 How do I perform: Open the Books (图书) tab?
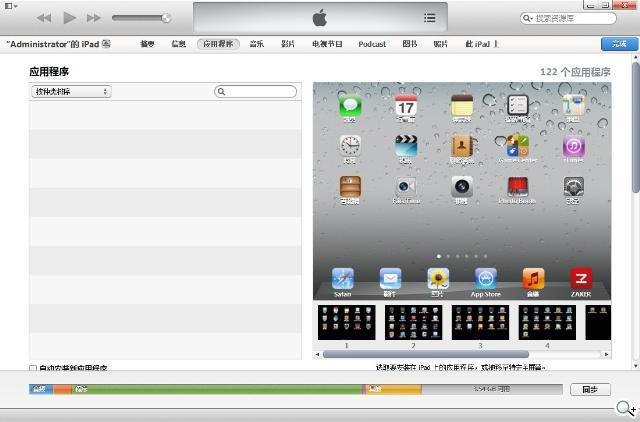click(409, 44)
